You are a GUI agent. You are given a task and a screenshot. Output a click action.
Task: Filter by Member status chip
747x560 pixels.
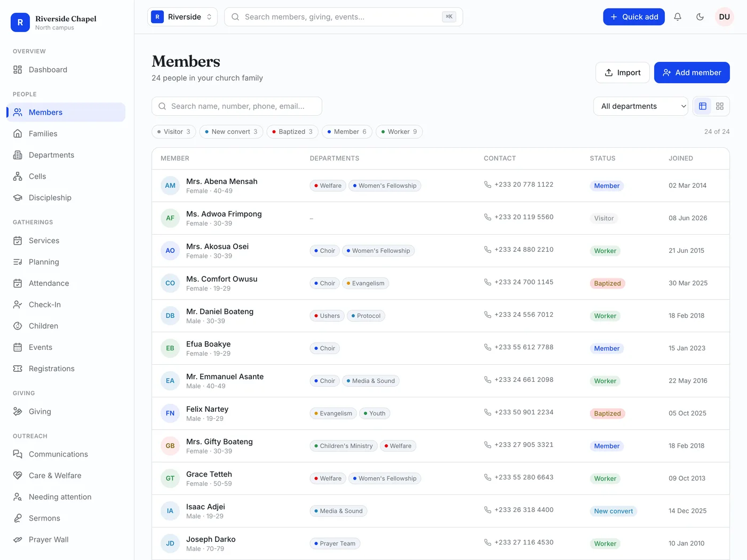(347, 132)
